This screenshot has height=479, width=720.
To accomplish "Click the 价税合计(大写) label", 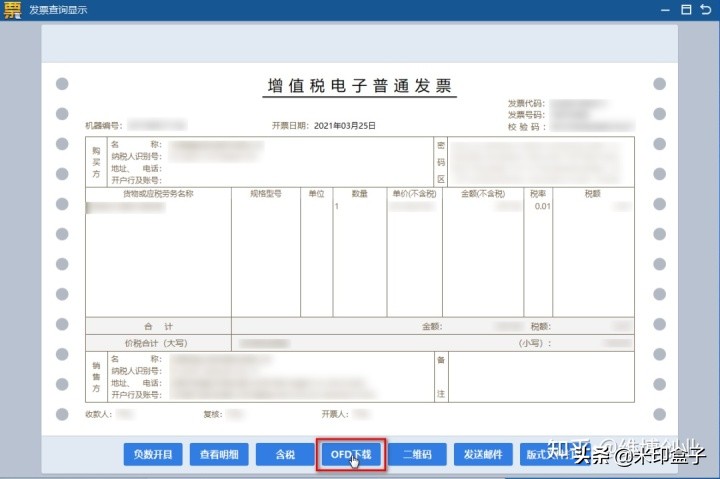I will [x=156, y=343].
